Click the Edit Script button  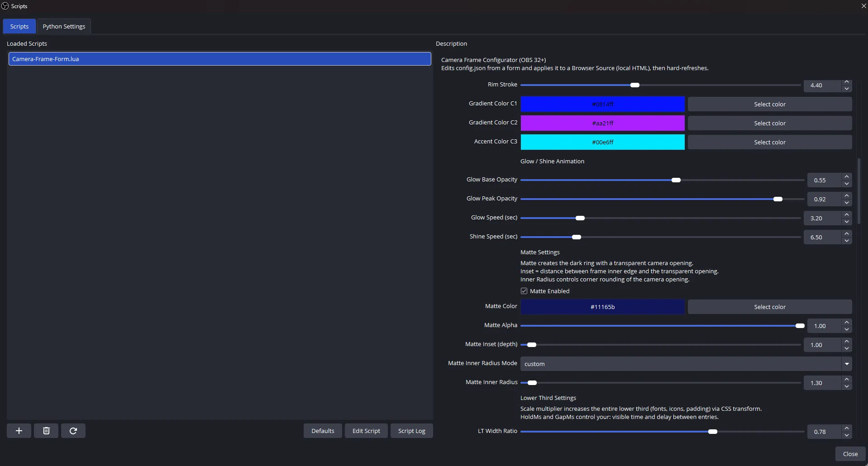tap(366, 430)
